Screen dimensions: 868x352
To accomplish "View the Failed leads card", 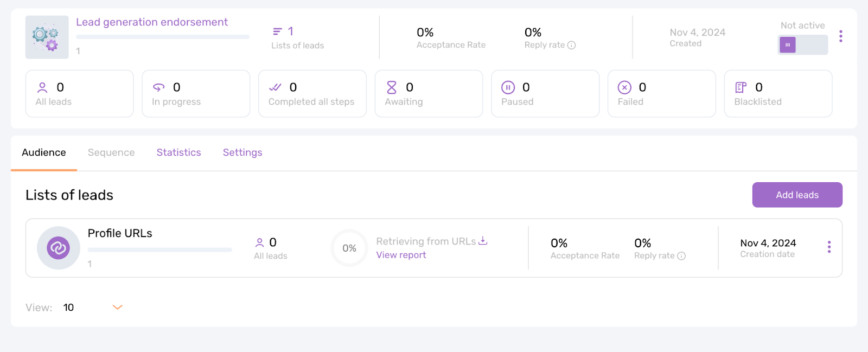I will pos(661,93).
